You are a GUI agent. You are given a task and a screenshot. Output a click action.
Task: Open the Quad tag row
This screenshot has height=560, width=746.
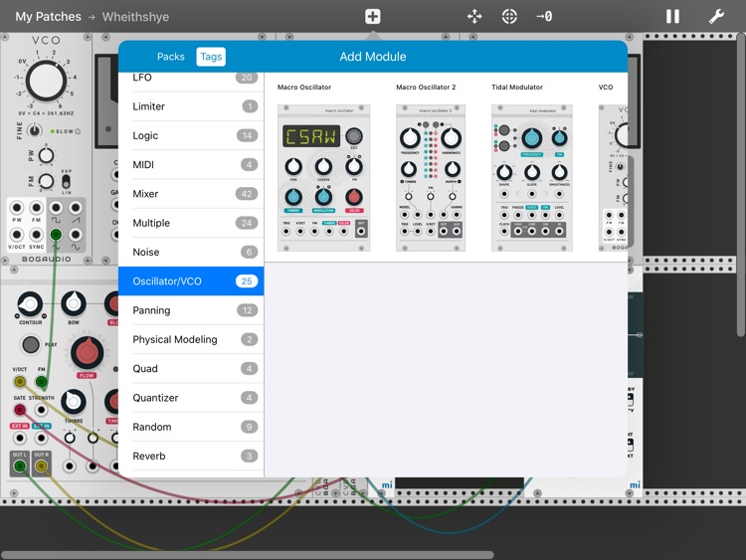[191, 369]
